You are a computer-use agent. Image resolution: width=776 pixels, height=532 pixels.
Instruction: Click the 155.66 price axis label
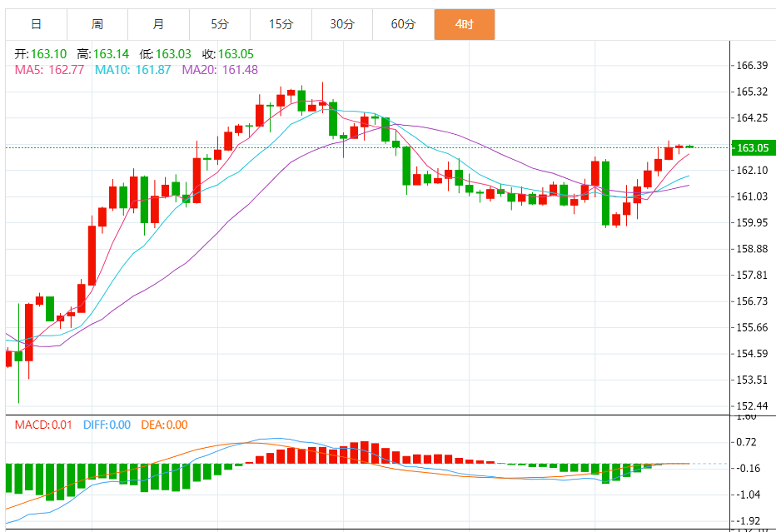pos(752,328)
